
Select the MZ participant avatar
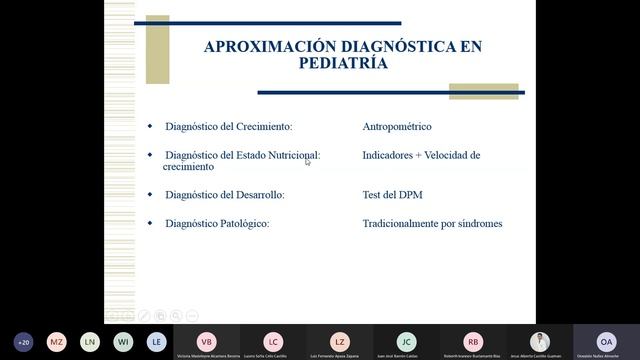57,342
